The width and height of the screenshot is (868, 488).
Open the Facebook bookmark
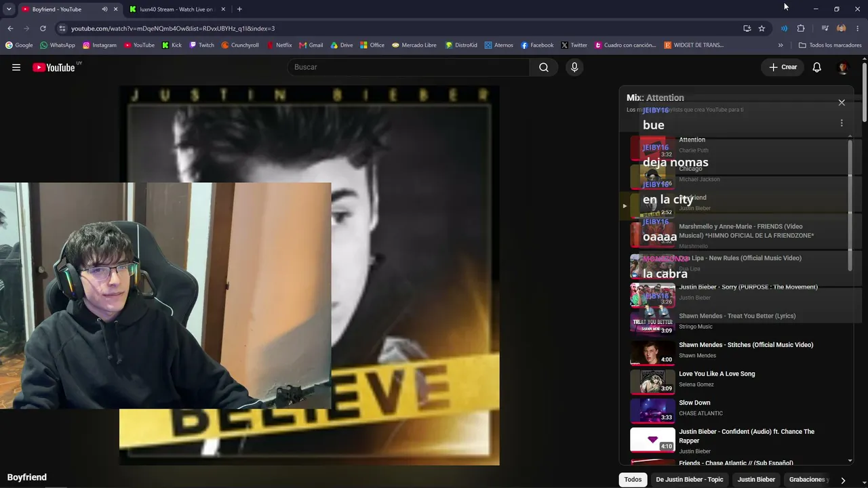click(x=537, y=45)
